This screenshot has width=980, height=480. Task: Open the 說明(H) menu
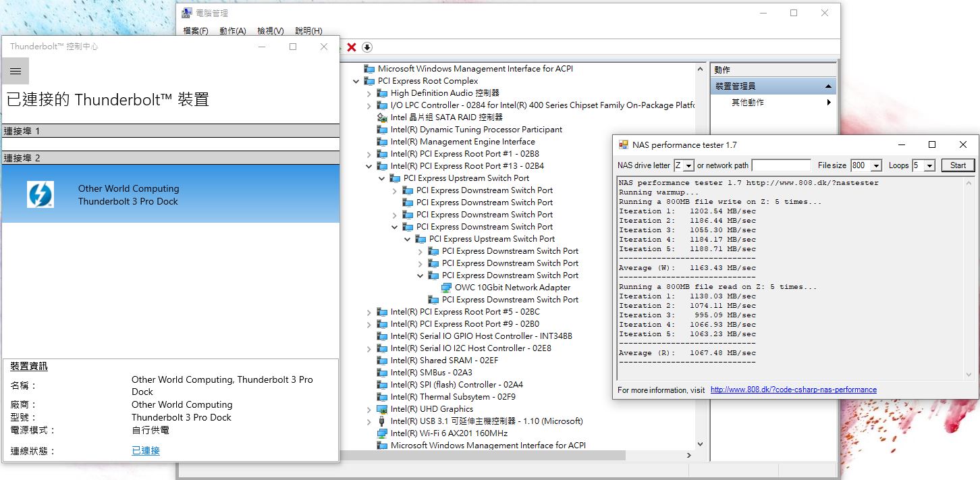pyautogui.click(x=308, y=31)
